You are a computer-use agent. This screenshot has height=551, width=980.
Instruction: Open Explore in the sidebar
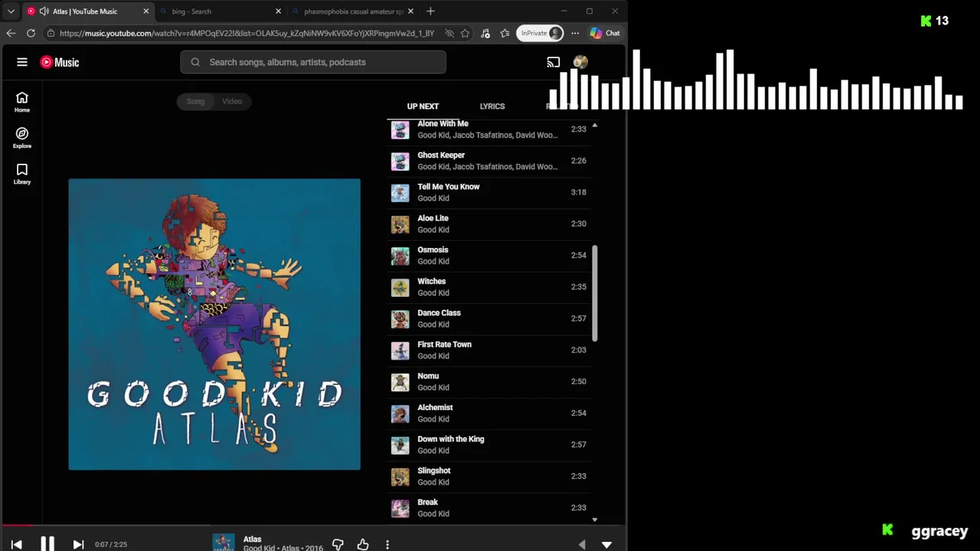(x=22, y=138)
